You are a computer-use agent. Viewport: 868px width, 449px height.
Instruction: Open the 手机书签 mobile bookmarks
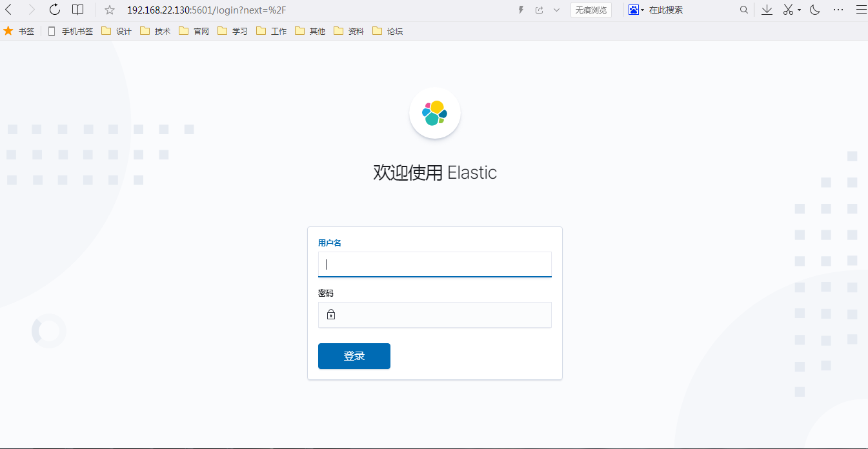[77, 30]
